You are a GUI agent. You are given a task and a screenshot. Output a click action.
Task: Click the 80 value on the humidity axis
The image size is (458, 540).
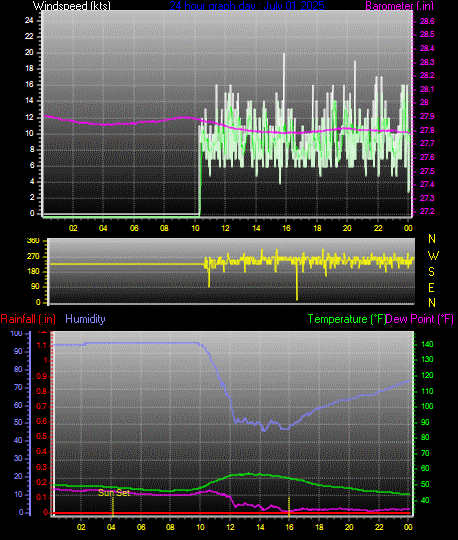(x=18, y=370)
